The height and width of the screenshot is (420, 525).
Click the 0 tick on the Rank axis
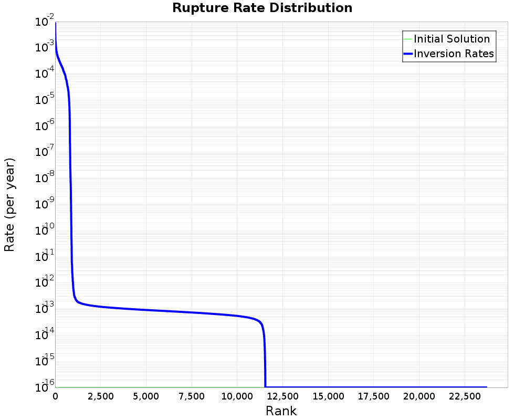coord(56,396)
